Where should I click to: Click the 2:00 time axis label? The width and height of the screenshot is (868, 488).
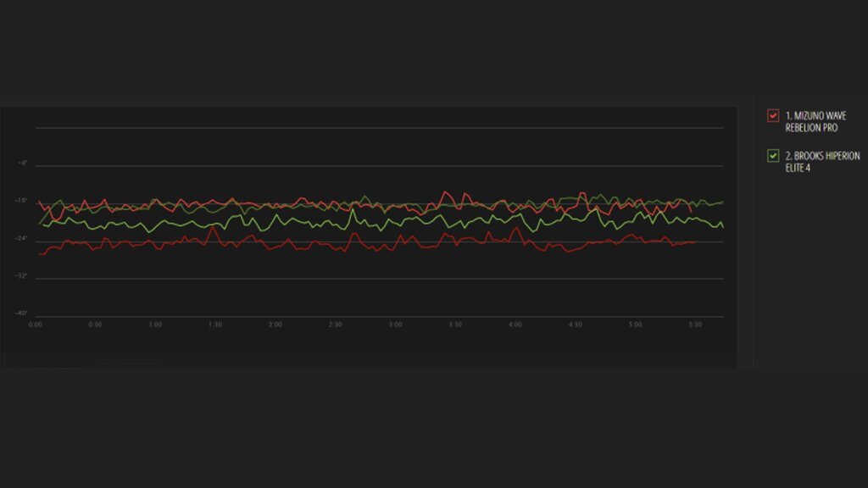click(275, 324)
